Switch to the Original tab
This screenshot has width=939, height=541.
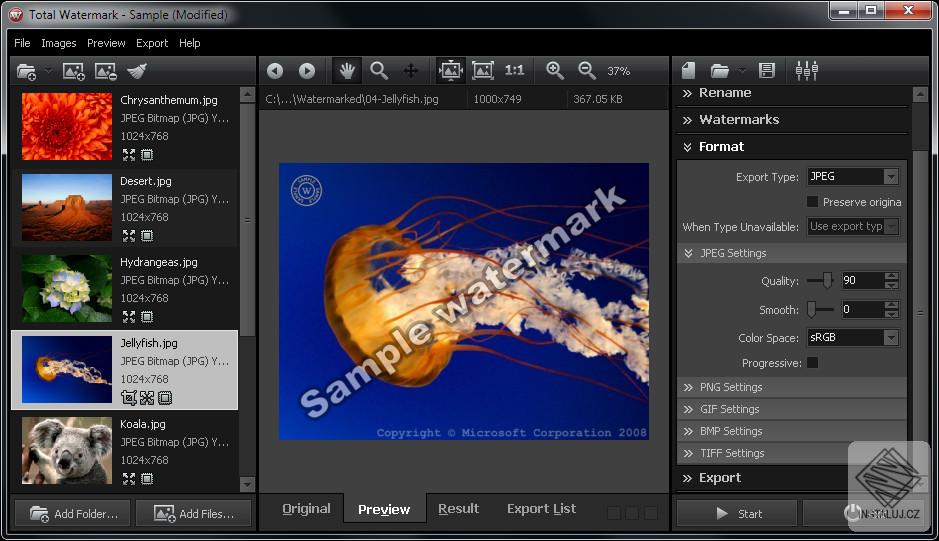click(306, 509)
